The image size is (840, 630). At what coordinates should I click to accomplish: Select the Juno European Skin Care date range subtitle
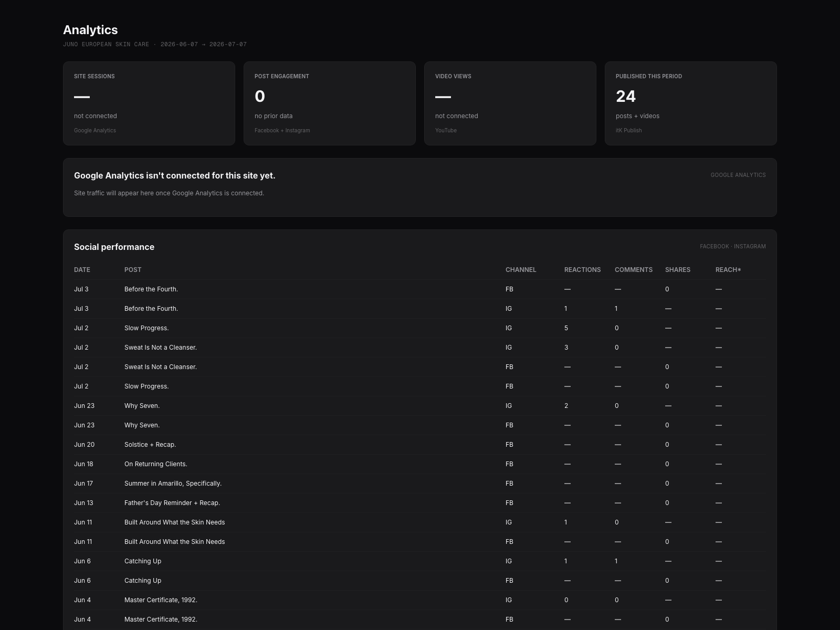(155, 45)
